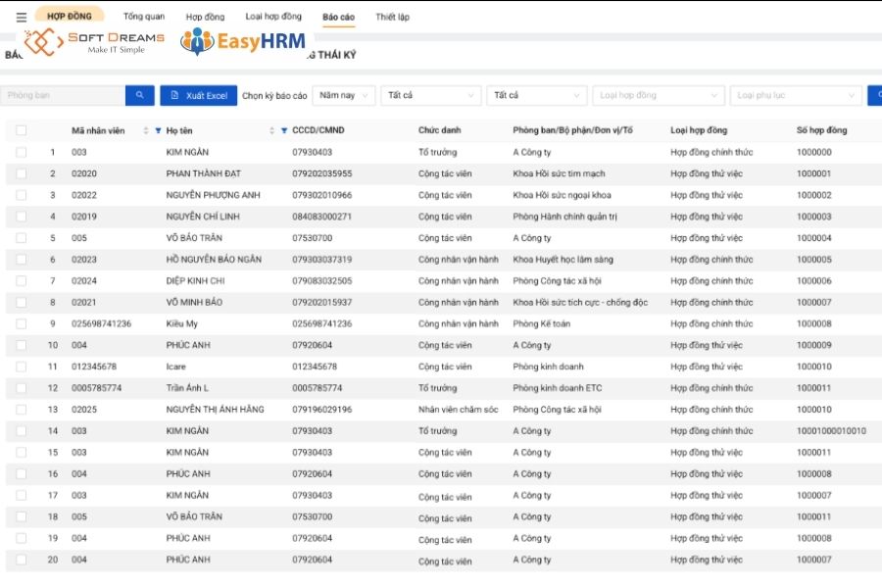Check row 1 KIM NGÂN checkbox
This screenshot has width=882, height=588.
point(22,152)
